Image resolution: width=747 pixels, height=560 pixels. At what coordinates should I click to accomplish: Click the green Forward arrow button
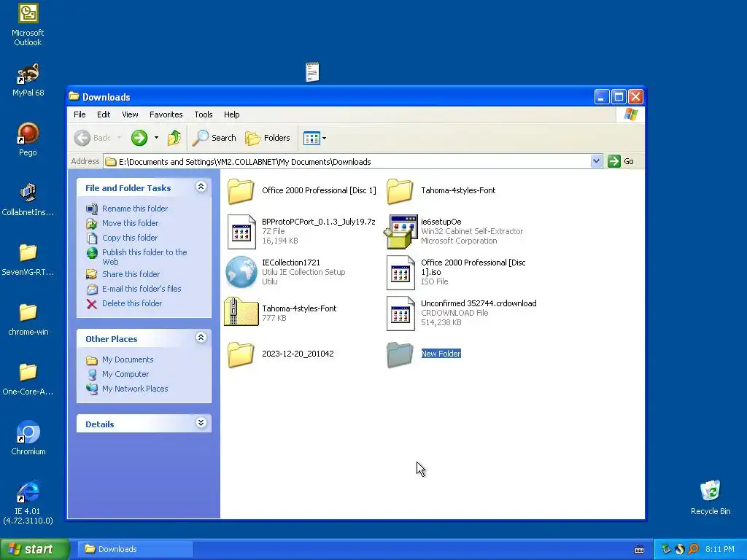[139, 138]
